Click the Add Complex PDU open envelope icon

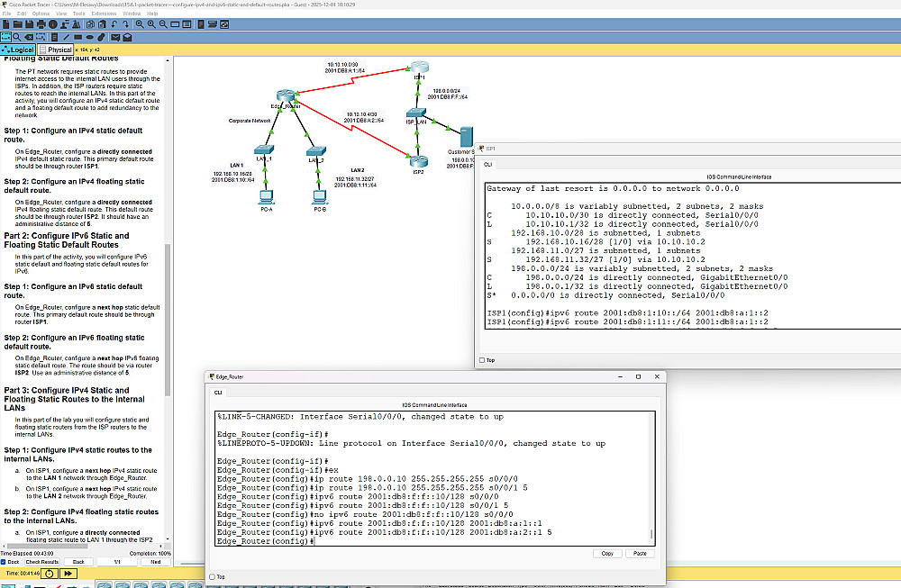(127, 37)
